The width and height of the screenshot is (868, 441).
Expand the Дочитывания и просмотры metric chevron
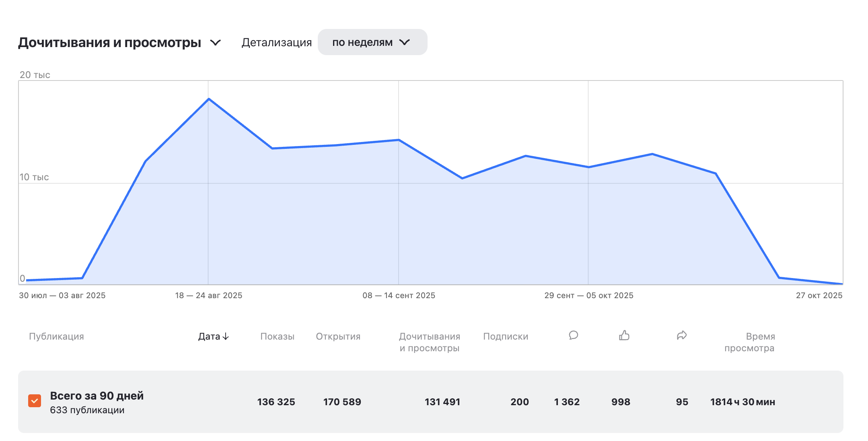click(x=216, y=43)
